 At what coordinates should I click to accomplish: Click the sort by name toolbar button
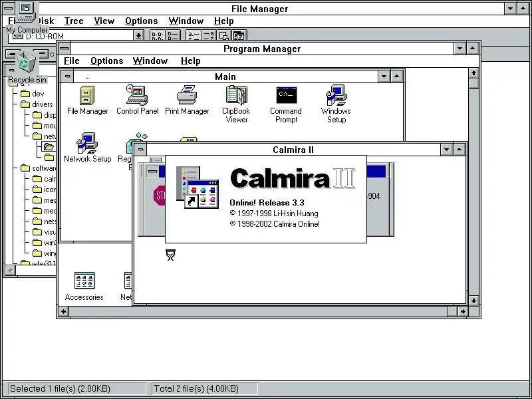tap(194, 36)
